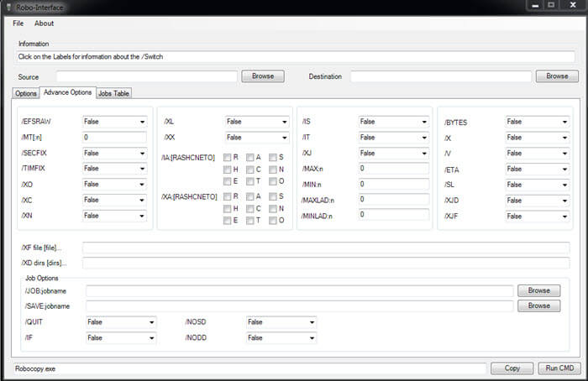
Task: Open the /NOSD dropdown
Action: [281, 321]
